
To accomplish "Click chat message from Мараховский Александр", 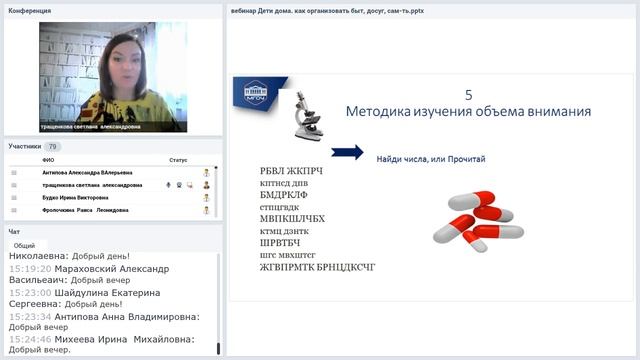I will tap(89, 275).
